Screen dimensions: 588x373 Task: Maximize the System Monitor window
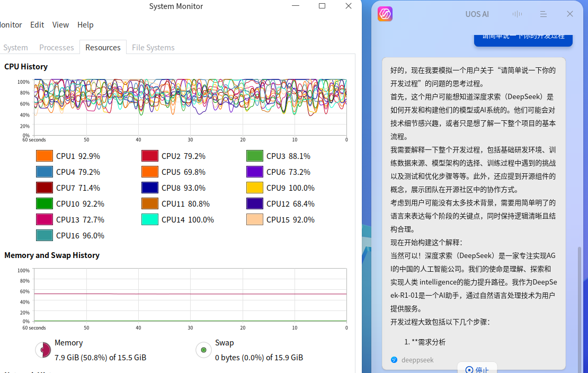coord(322,6)
